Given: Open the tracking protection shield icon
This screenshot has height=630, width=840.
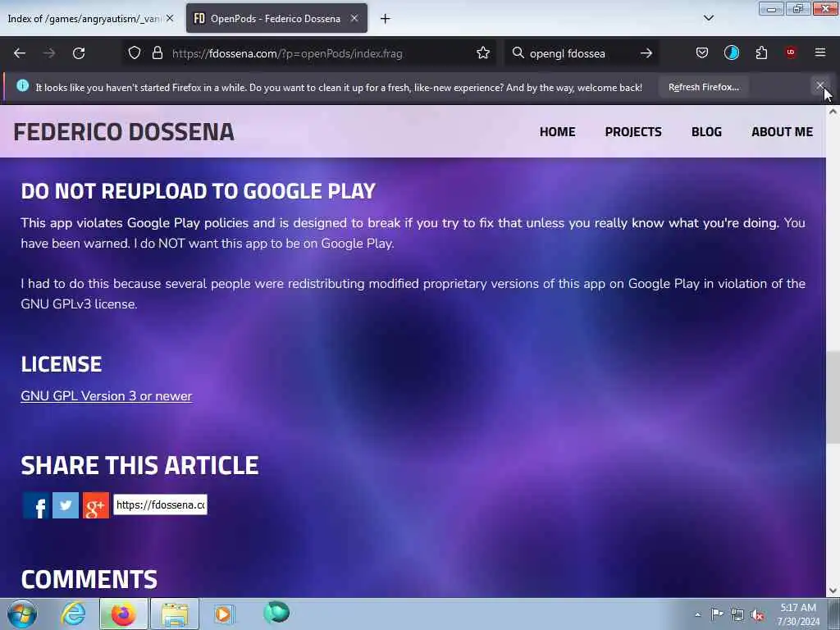Looking at the screenshot, I should (135, 53).
